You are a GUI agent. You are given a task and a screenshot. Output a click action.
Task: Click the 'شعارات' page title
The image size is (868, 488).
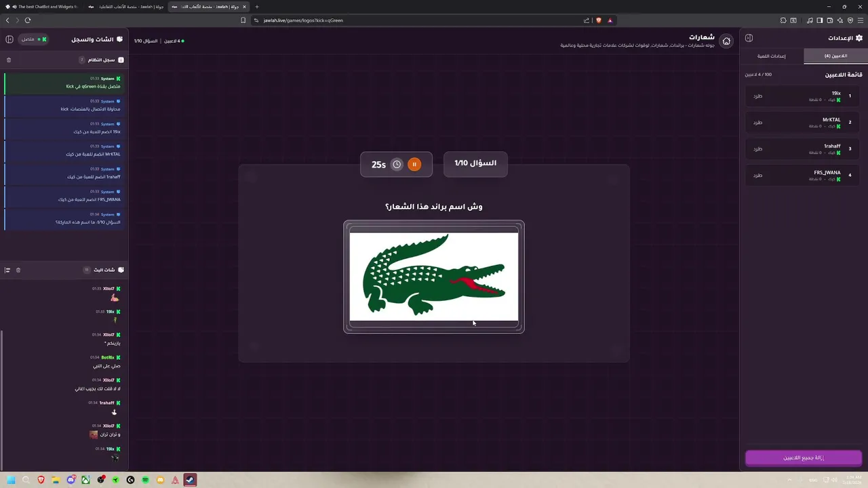pyautogui.click(x=702, y=37)
